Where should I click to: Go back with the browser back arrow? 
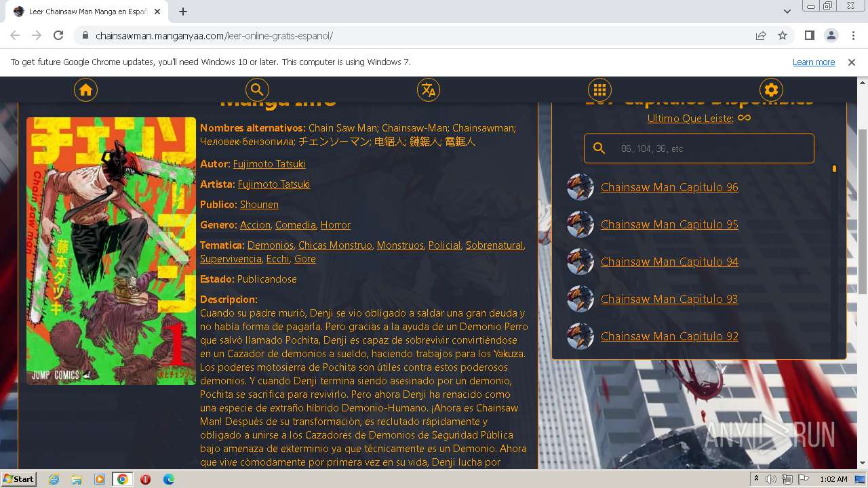[15, 35]
